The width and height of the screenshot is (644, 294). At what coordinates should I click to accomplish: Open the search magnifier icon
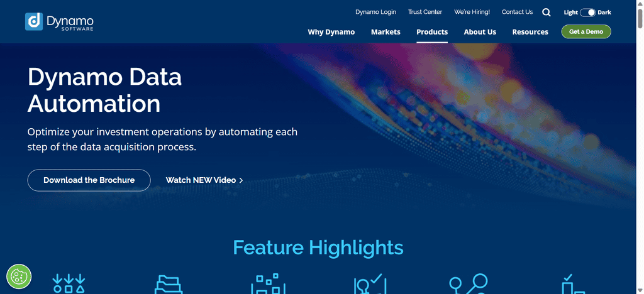[547, 13]
